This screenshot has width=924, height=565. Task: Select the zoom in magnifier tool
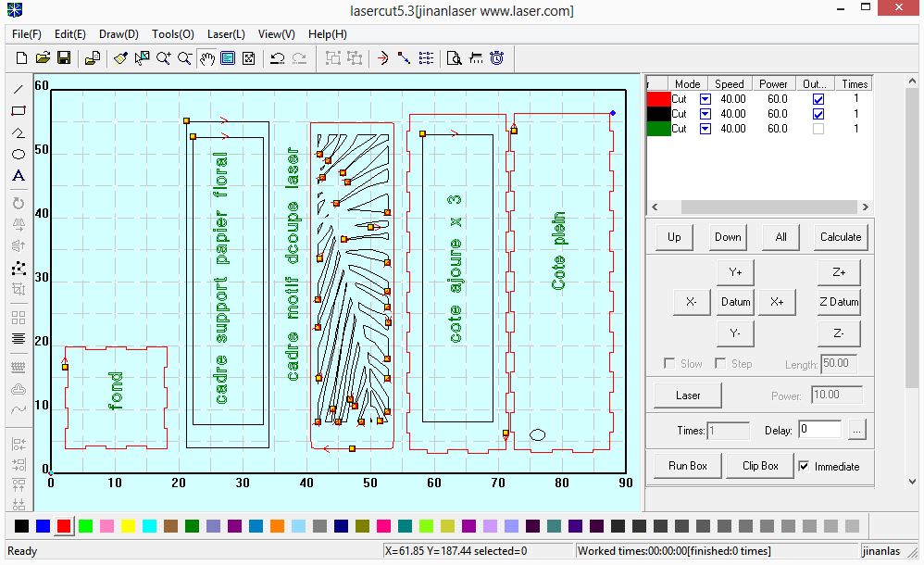[163, 57]
